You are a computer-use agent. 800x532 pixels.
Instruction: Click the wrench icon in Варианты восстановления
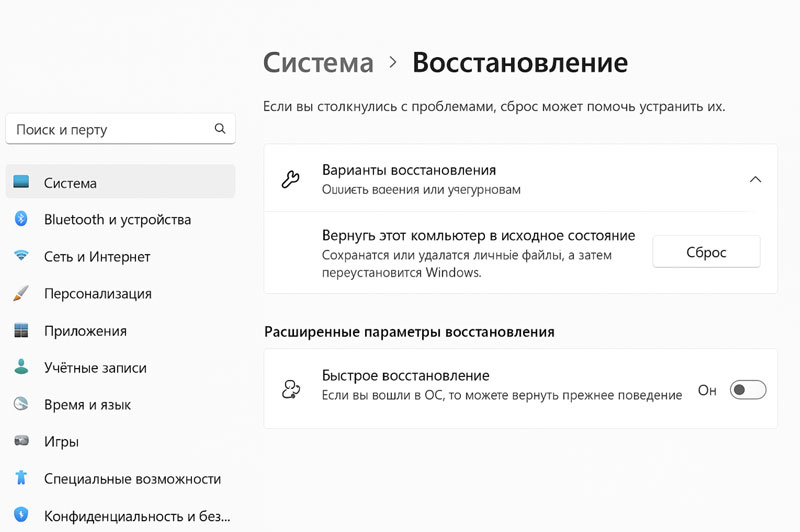coord(291,179)
